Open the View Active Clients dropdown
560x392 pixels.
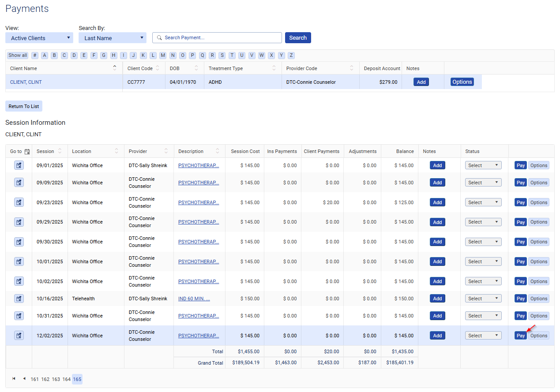(x=39, y=38)
